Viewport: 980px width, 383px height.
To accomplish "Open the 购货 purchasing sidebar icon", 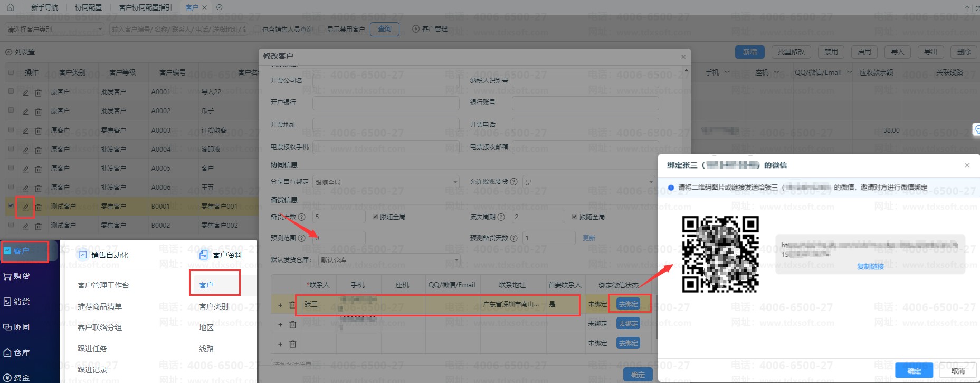I will 8,276.
